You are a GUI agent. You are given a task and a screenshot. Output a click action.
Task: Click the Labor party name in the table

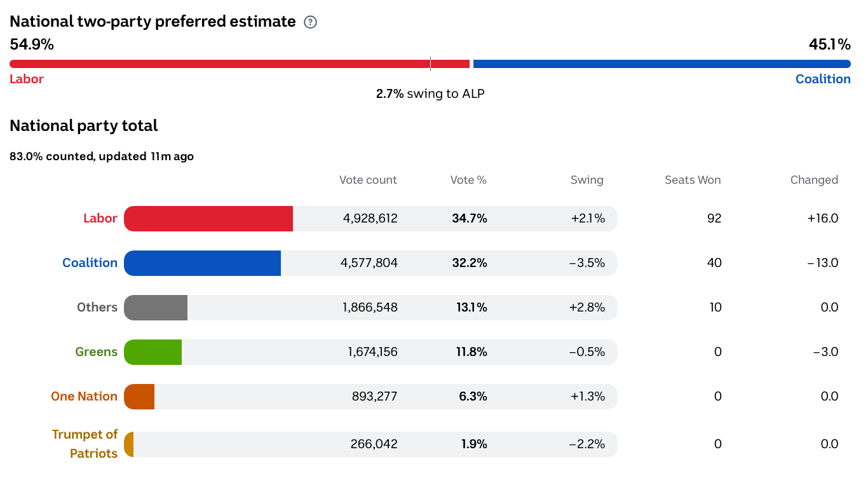point(100,219)
